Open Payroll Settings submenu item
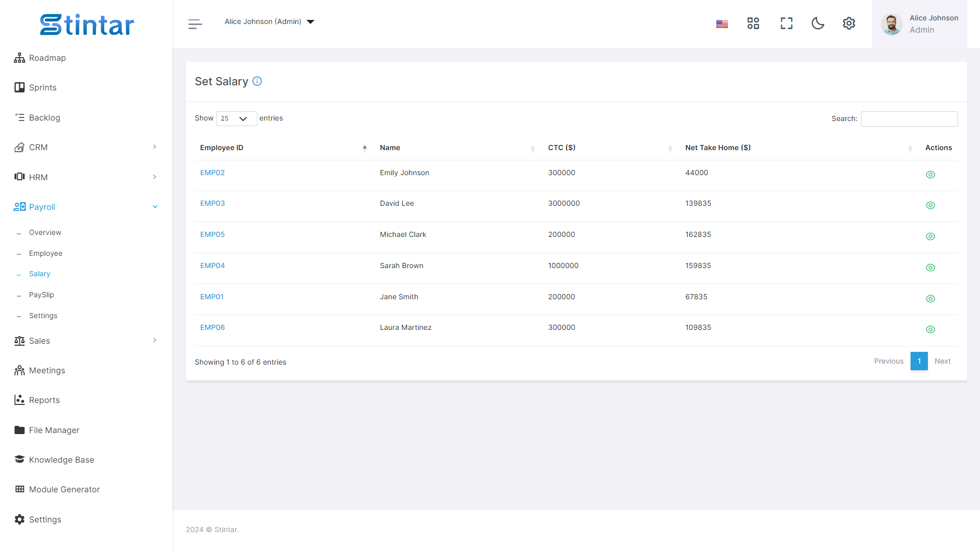 [x=43, y=316]
